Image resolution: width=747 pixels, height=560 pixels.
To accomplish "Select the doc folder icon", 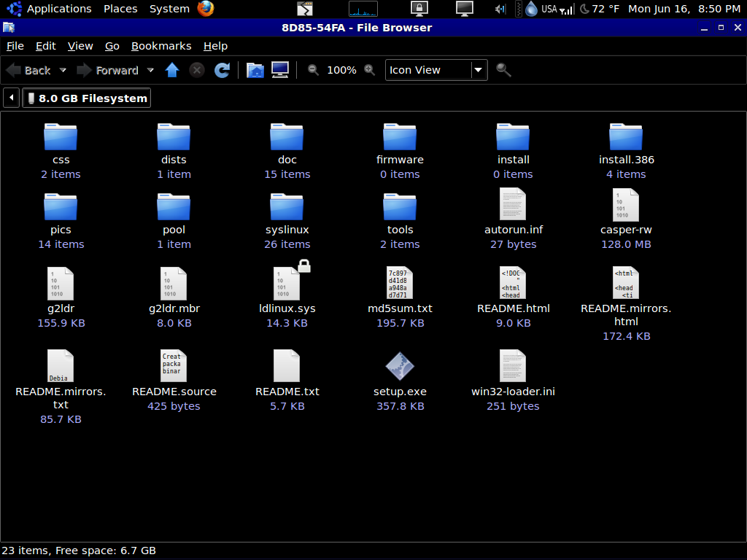I will (x=287, y=136).
